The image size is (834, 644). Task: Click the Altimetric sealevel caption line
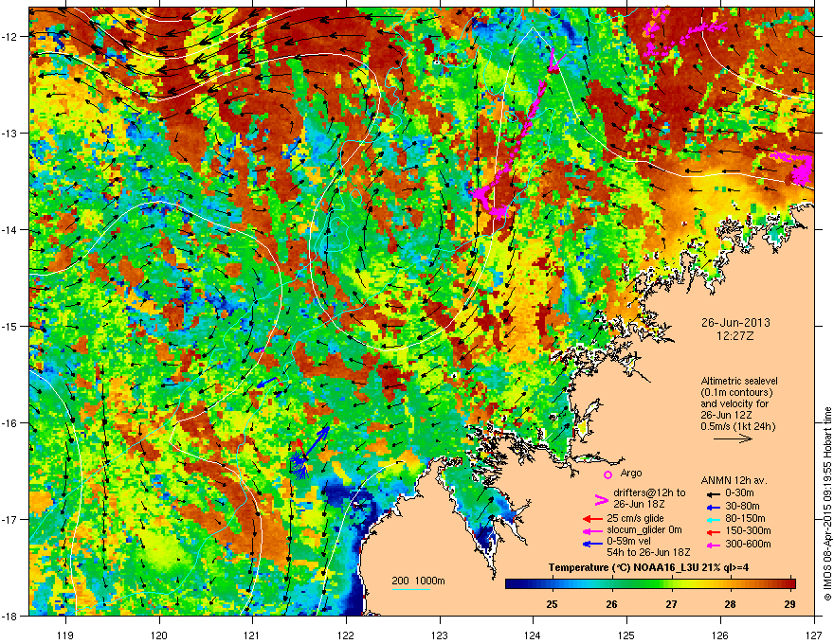pyautogui.click(x=738, y=381)
